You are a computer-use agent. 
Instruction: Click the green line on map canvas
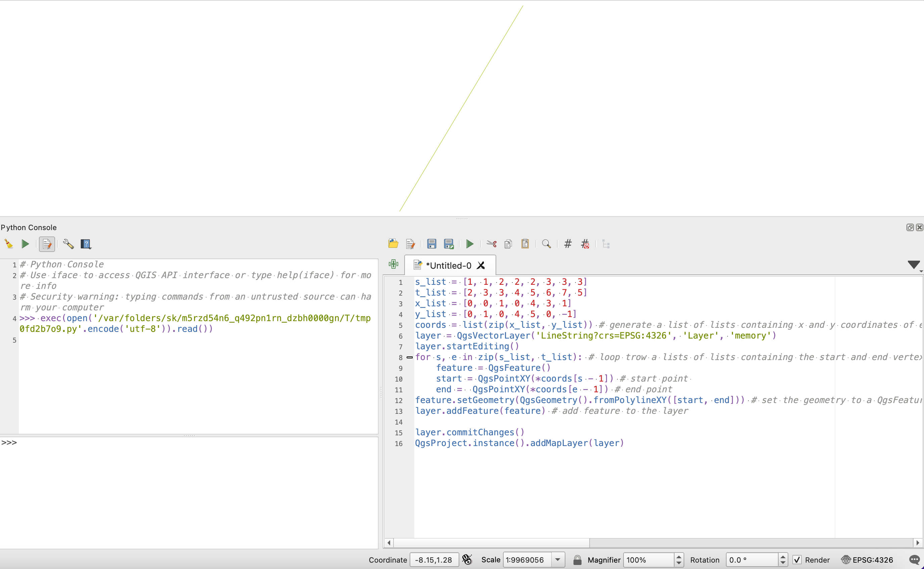tap(461, 108)
